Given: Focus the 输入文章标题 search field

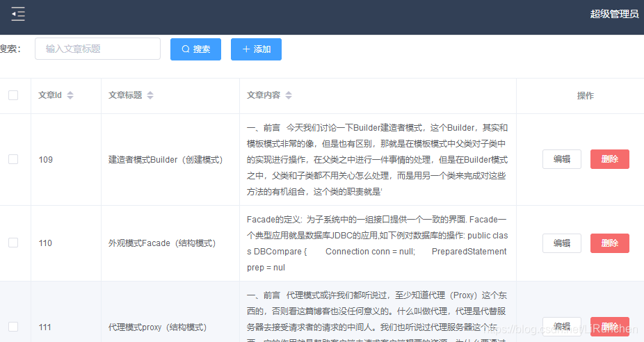Looking at the screenshot, I should tap(98, 49).
